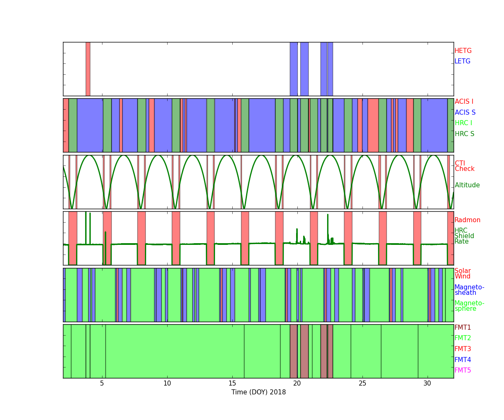Click the x-axis tick label 15
The height and width of the screenshot is (420, 504).
[232, 383]
